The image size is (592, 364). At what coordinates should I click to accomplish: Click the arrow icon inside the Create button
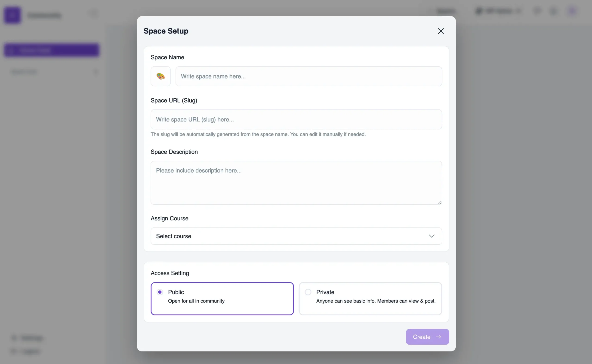coord(439,337)
